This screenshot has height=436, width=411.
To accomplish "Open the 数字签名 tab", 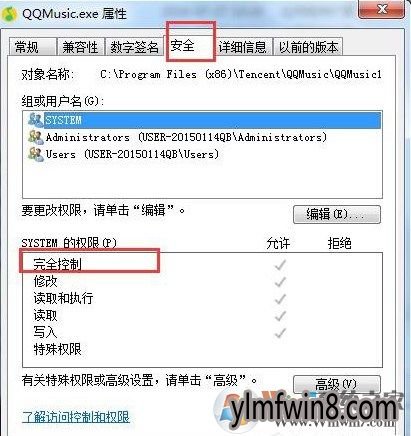I will tap(134, 47).
